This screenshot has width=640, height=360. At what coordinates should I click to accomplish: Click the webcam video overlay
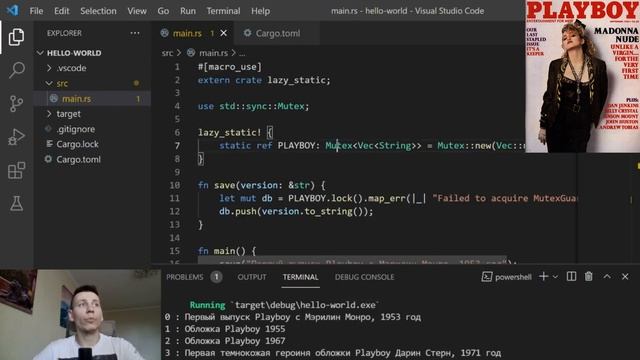[x=80, y=314]
